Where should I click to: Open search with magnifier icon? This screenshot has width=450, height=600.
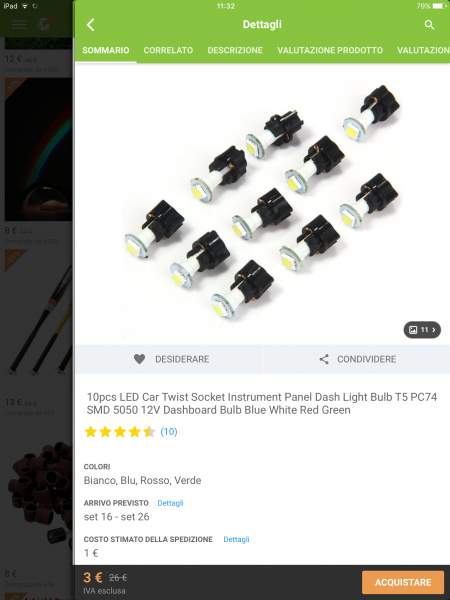[x=429, y=25]
